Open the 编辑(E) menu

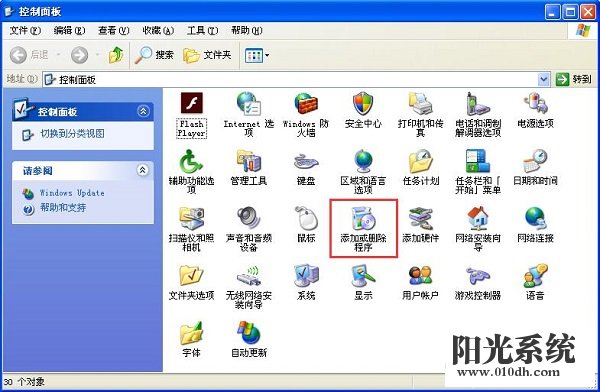[69, 30]
